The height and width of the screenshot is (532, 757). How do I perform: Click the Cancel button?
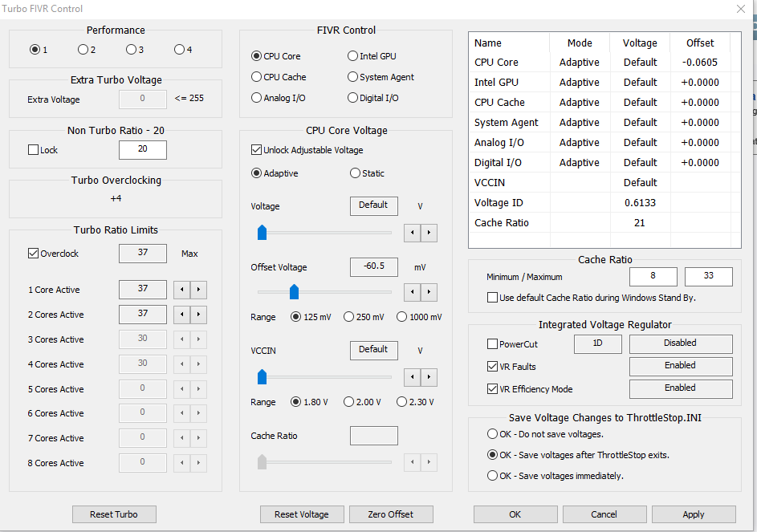(x=604, y=514)
